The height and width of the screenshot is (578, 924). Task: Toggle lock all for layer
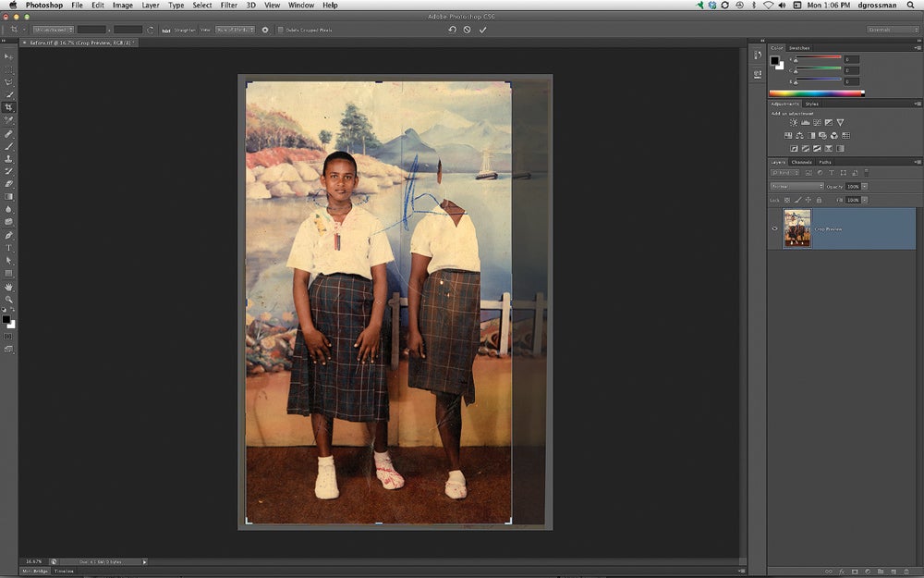(x=819, y=201)
